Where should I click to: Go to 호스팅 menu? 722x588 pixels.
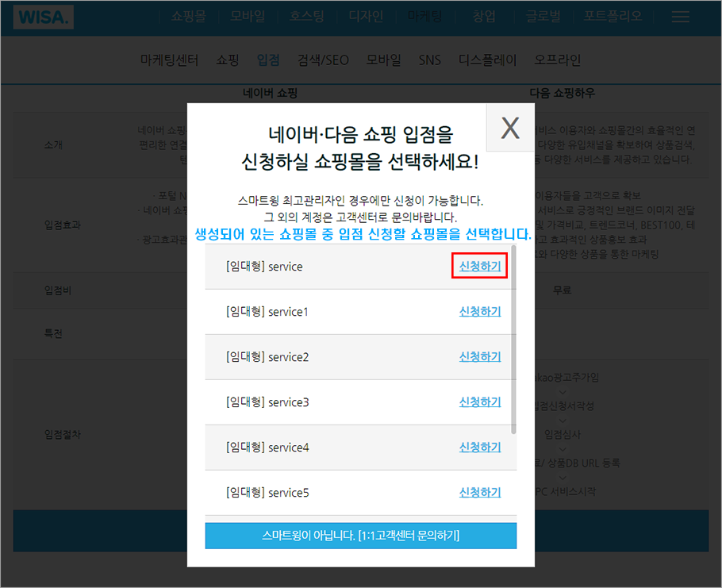tap(307, 17)
